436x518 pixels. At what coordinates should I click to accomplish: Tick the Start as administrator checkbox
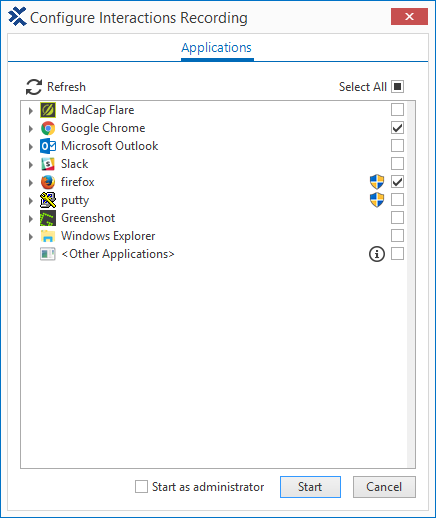point(141,487)
